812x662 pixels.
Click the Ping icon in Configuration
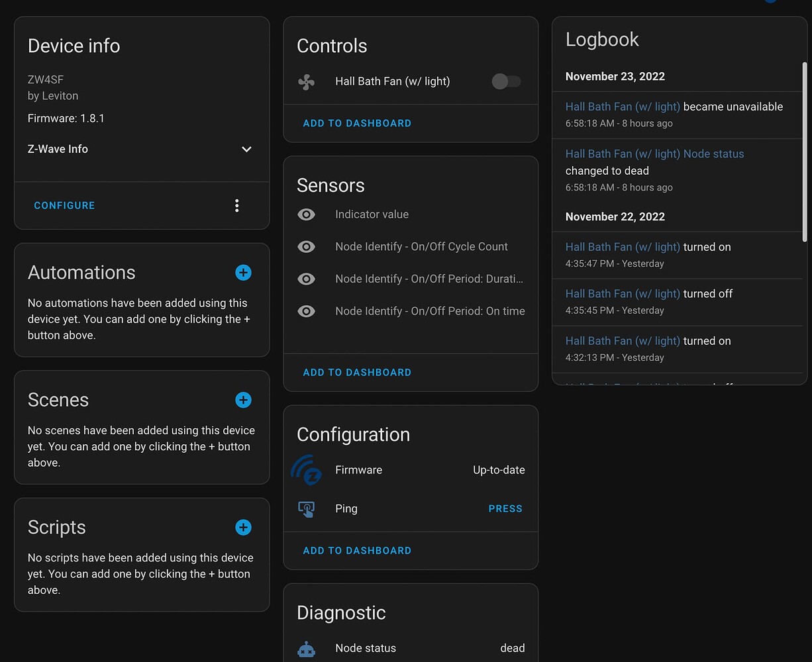pos(306,508)
